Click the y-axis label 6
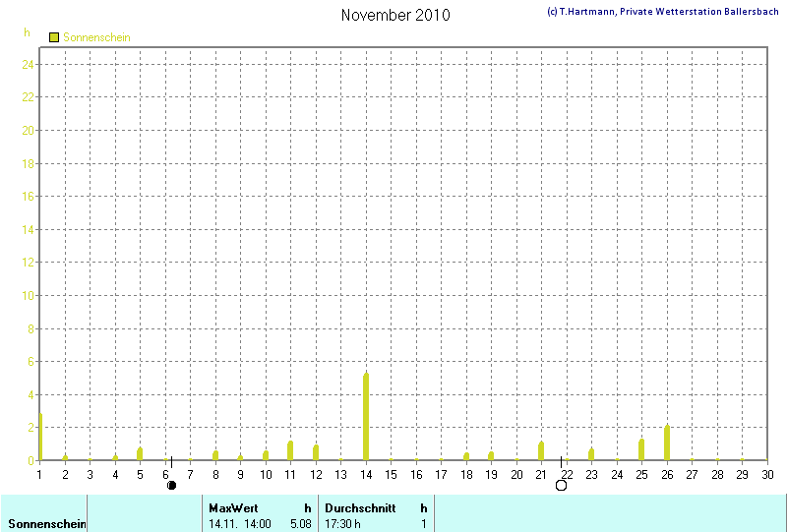Viewport: 787px width, 532px height. click(30, 362)
